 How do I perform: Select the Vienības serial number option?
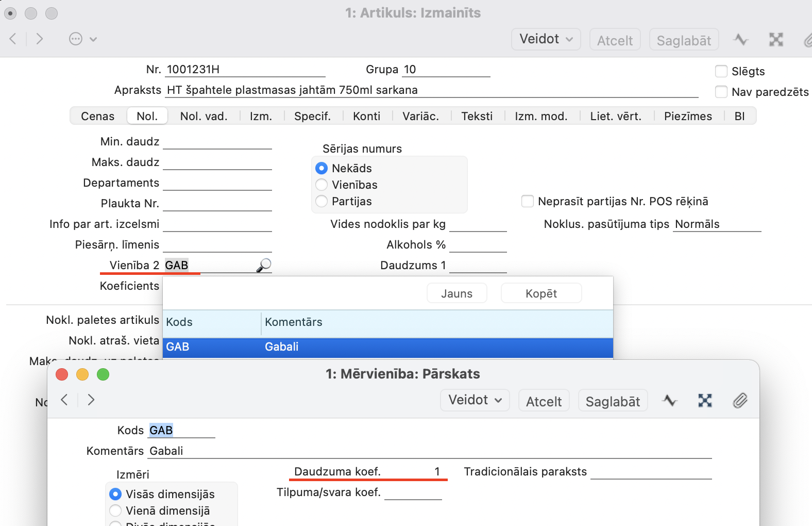click(322, 185)
